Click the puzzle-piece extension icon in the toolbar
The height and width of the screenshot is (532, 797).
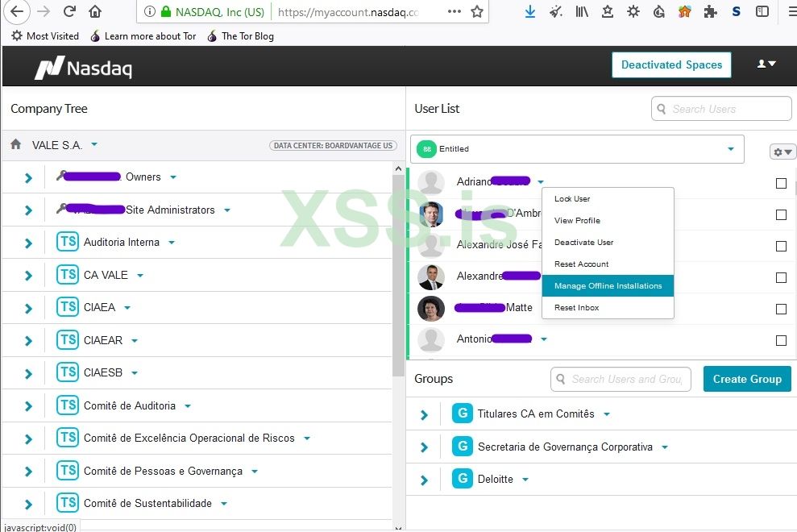click(711, 11)
